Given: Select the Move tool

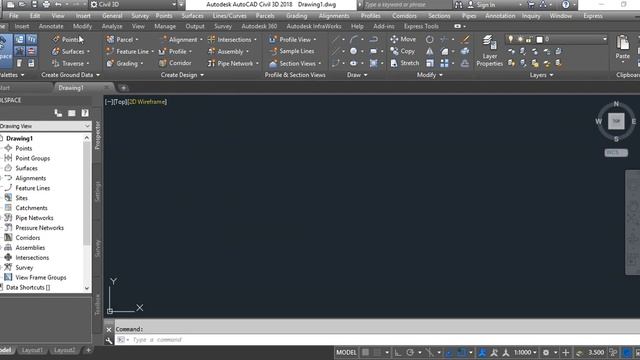Looking at the screenshot, I should pyautogui.click(x=403, y=39).
